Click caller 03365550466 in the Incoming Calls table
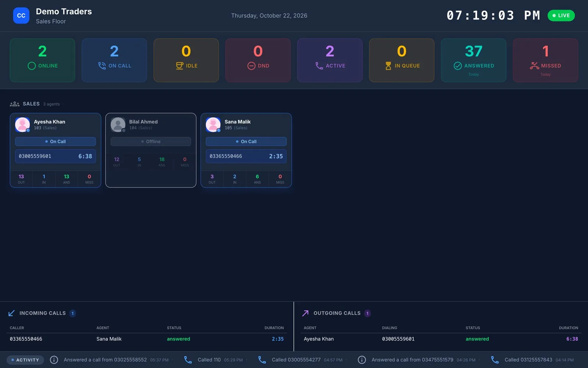Image resolution: width=588 pixels, height=368 pixels. coord(26,339)
